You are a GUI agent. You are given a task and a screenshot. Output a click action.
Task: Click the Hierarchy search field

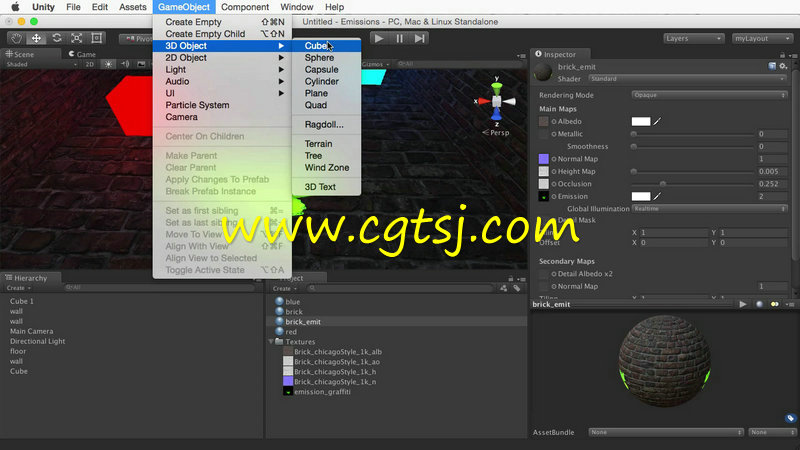[x=159, y=288]
